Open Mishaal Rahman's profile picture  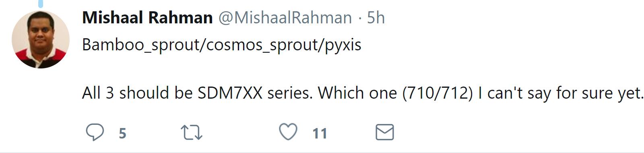(x=40, y=39)
